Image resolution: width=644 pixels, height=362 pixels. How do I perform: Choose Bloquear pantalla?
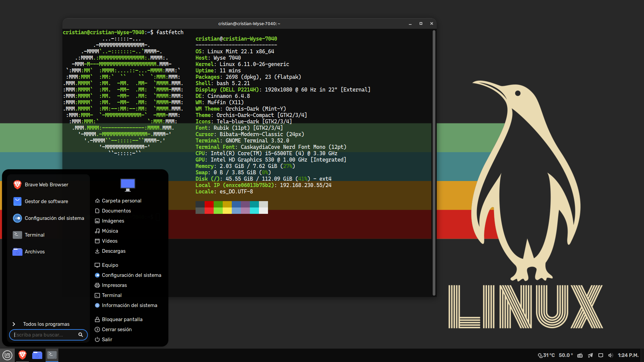tap(118, 319)
